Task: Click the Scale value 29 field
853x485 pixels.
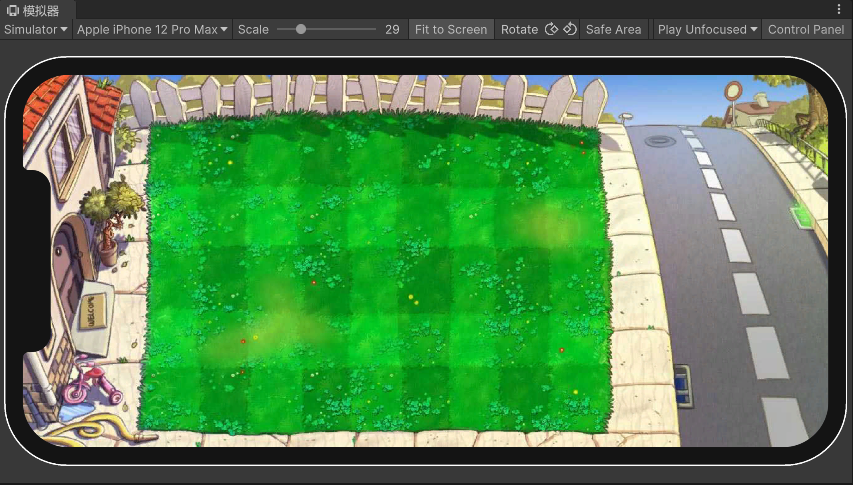Action: (392, 29)
